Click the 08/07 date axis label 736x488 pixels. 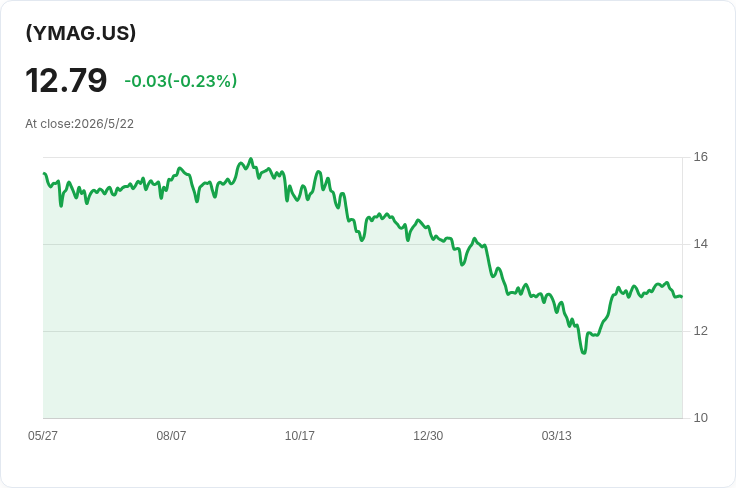click(x=171, y=435)
